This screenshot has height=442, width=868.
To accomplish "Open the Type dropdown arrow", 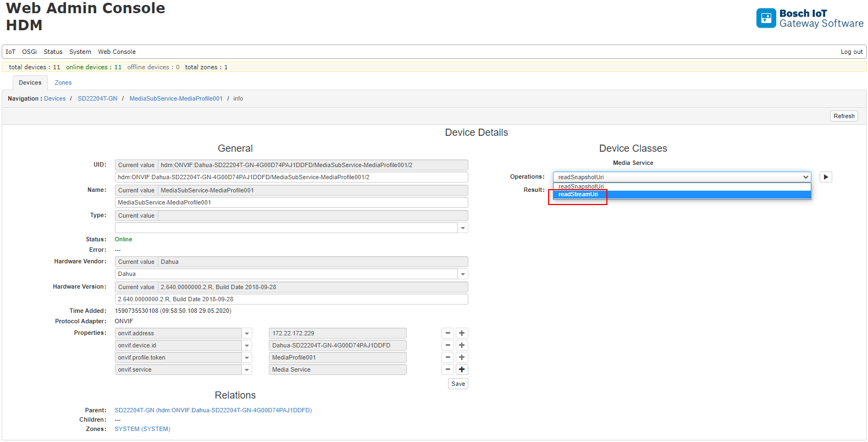I will [463, 228].
